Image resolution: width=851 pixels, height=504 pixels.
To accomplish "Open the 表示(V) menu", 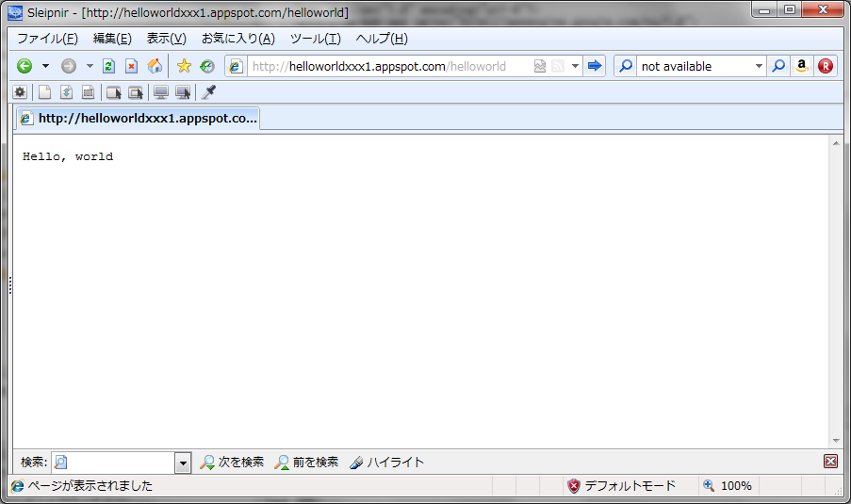I will (x=166, y=39).
